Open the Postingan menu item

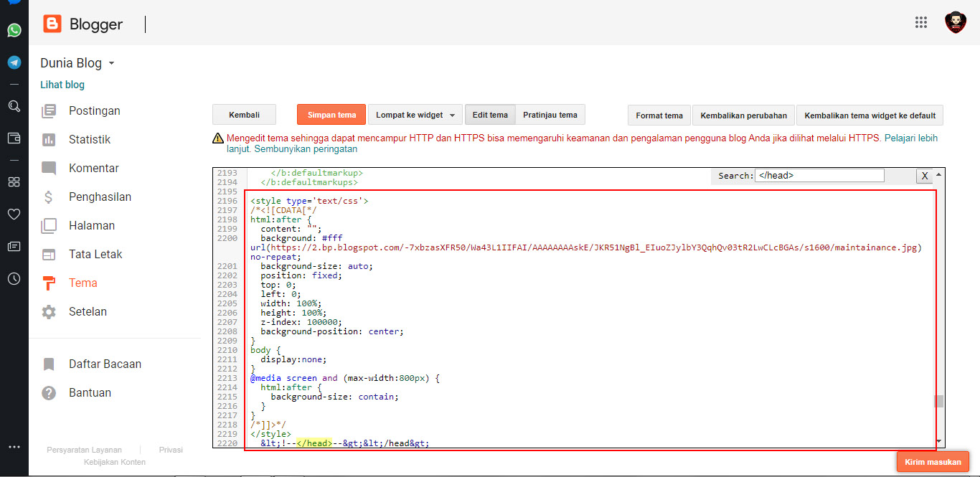pos(94,110)
